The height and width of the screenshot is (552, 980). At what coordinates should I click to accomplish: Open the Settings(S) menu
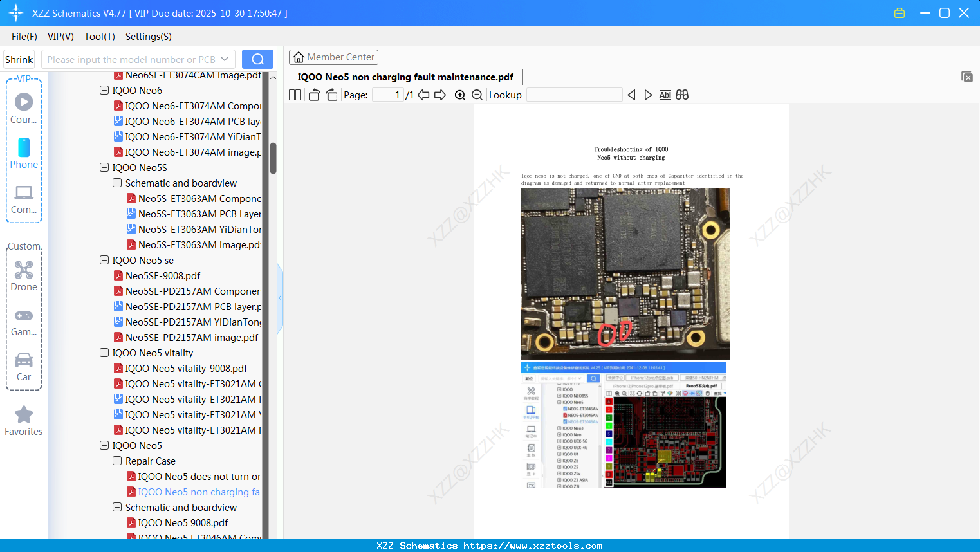[x=148, y=37]
